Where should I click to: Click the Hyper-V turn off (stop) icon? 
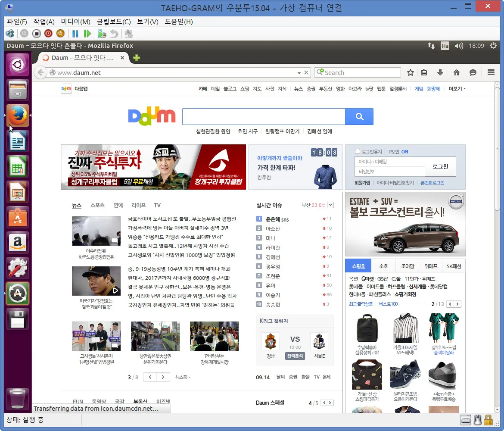pyautogui.click(x=36, y=34)
